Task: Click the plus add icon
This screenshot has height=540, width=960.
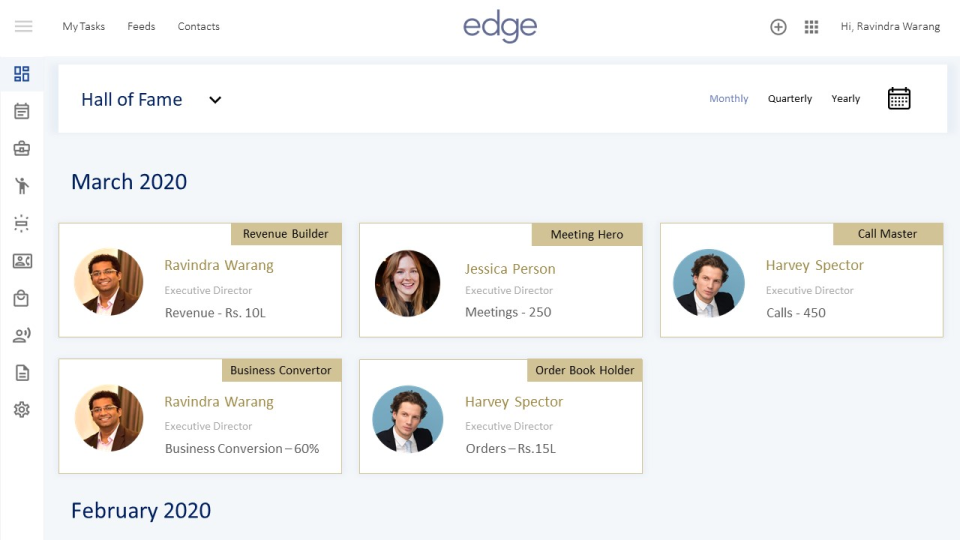Action: point(778,27)
